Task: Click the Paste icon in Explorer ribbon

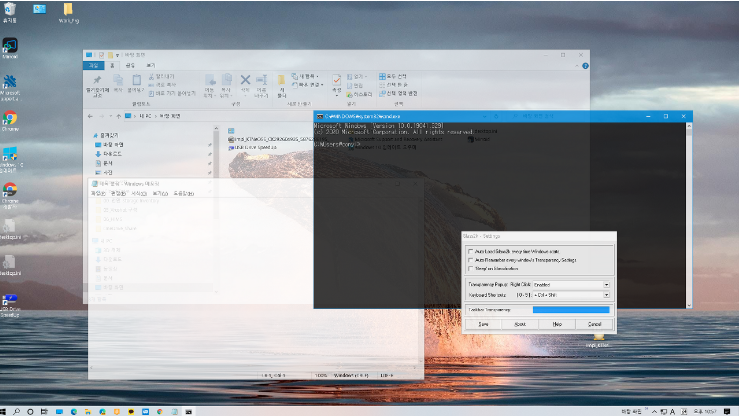Action: 135,82
